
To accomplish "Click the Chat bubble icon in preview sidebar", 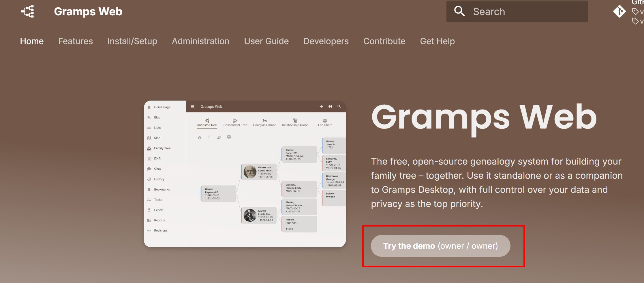I will coord(149,169).
